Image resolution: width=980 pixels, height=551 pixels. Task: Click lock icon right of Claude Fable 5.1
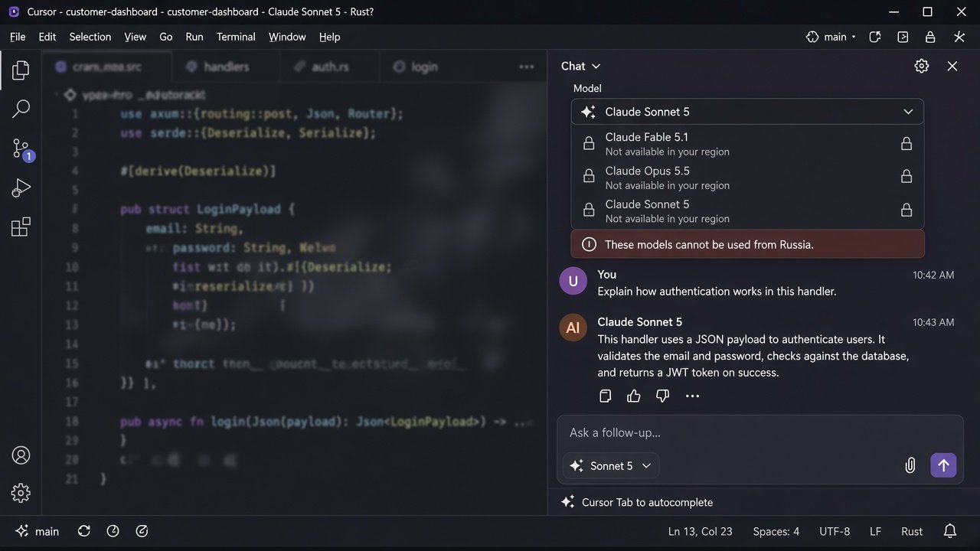906,144
